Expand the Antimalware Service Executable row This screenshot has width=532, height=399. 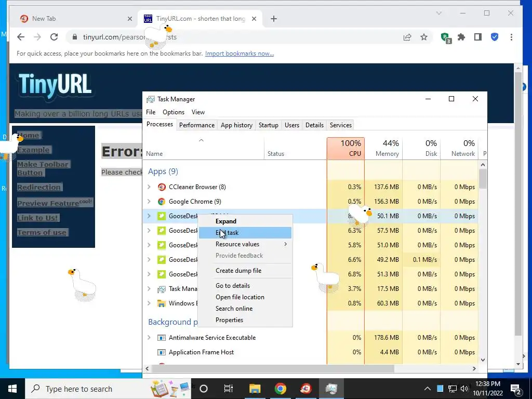(149, 338)
